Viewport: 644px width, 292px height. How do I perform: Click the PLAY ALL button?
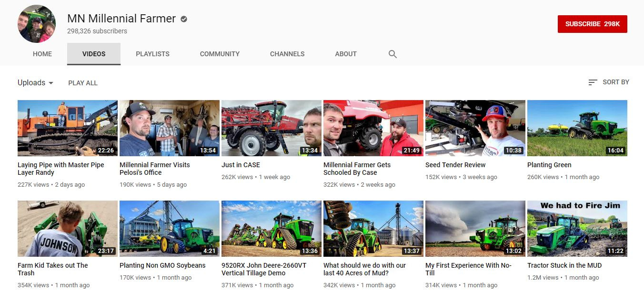[83, 83]
